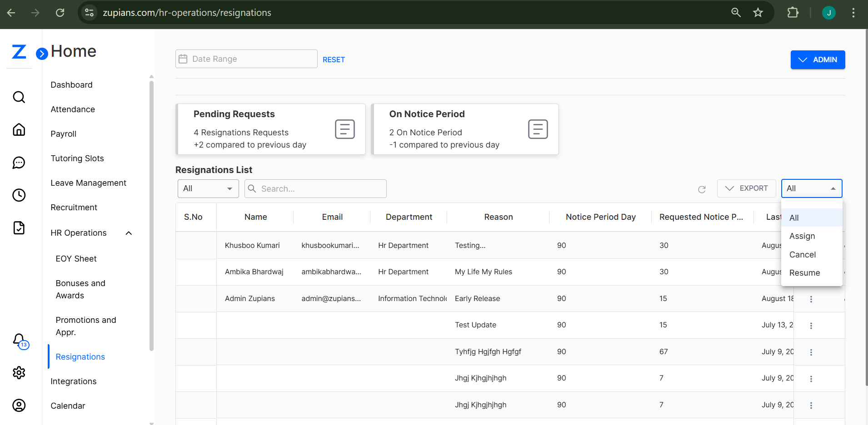Select the checklist icon in the sidebar
This screenshot has height=425, width=868.
19,227
